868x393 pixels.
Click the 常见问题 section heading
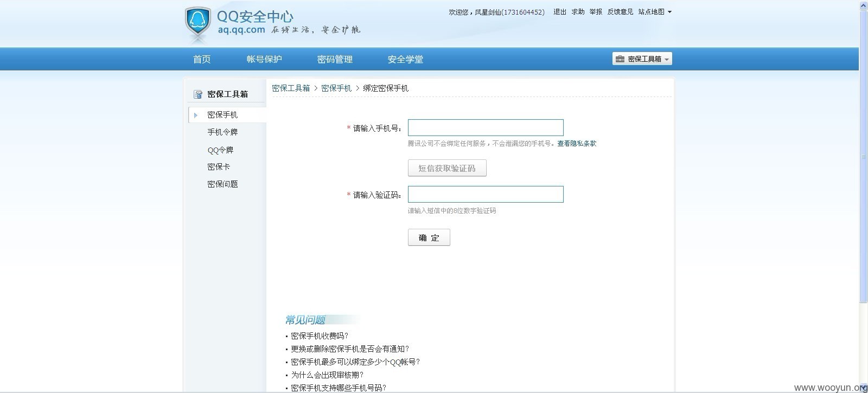pyautogui.click(x=305, y=320)
